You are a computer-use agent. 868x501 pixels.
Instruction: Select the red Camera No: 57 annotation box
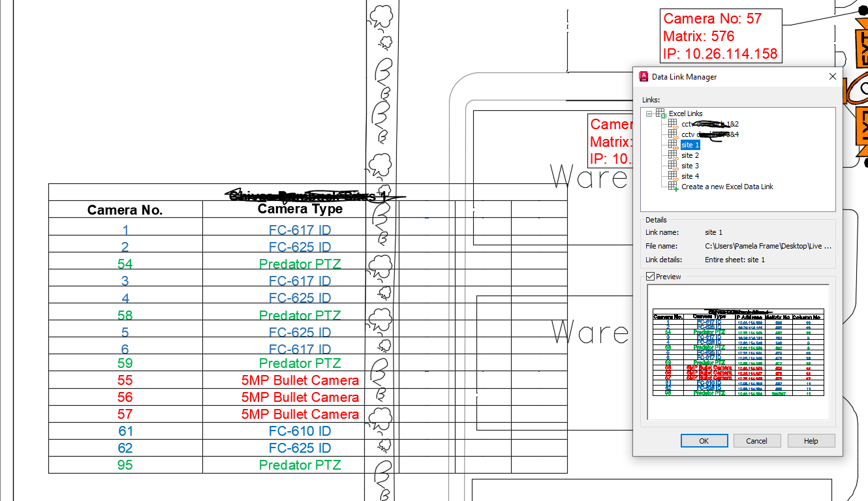(721, 36)
